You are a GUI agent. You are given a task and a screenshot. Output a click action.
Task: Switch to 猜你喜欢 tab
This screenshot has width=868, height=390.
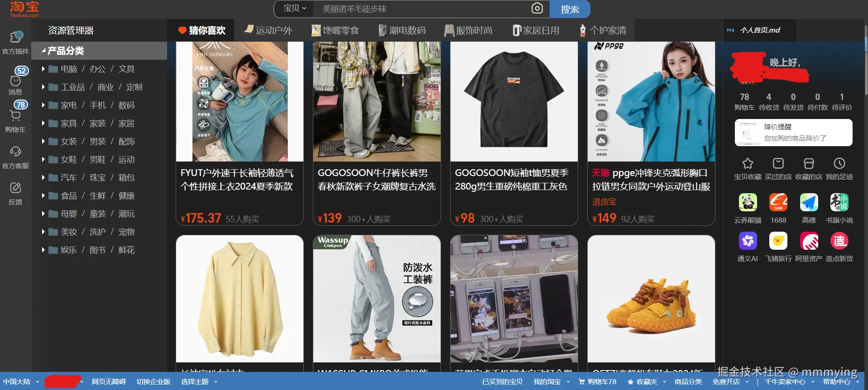coord(201,30)
